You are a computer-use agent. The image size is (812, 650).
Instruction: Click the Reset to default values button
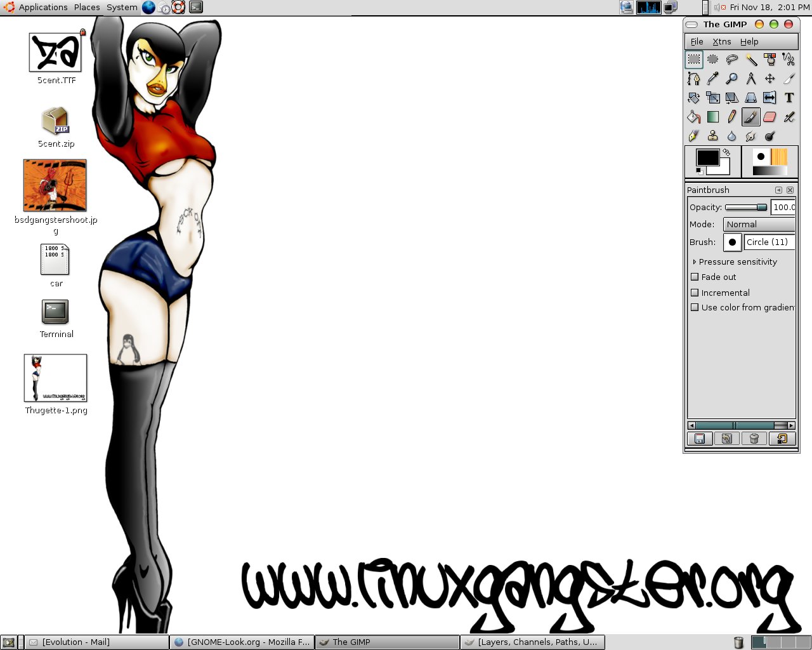[782, 439]
